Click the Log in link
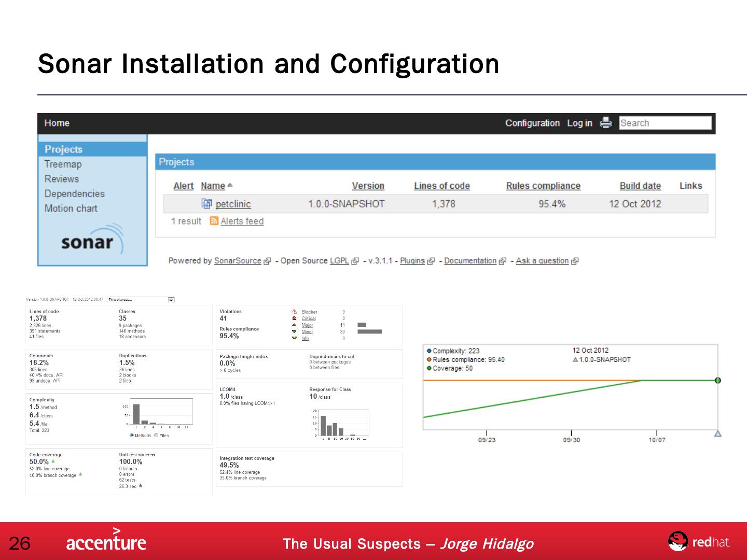This screenshot has width=747, height=560. point(579,123)
